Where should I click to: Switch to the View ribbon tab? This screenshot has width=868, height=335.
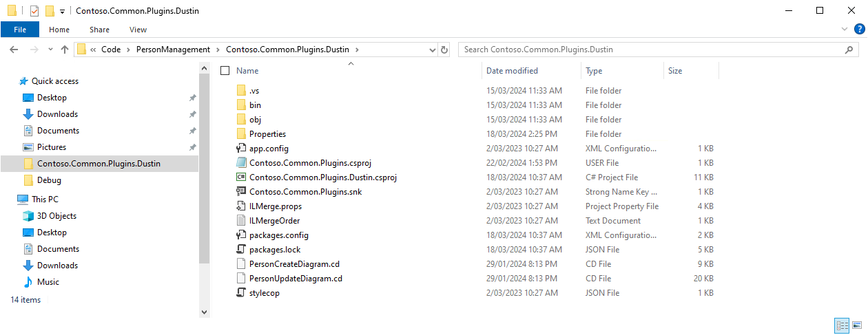point(138,30)
